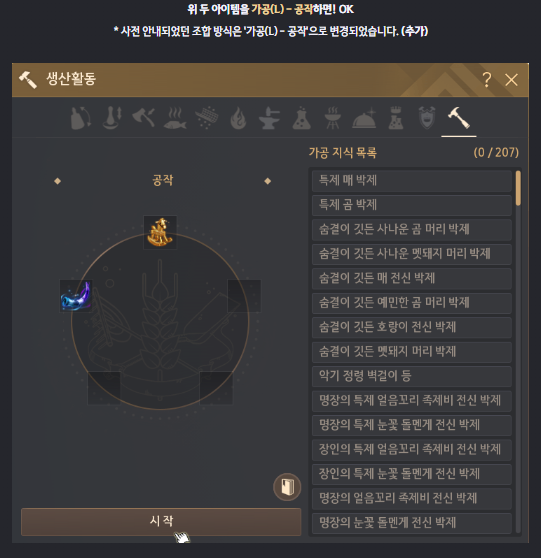Click the golden rocking horse item slot
This screenshot has width=541, height=558.
click(160, 232)
